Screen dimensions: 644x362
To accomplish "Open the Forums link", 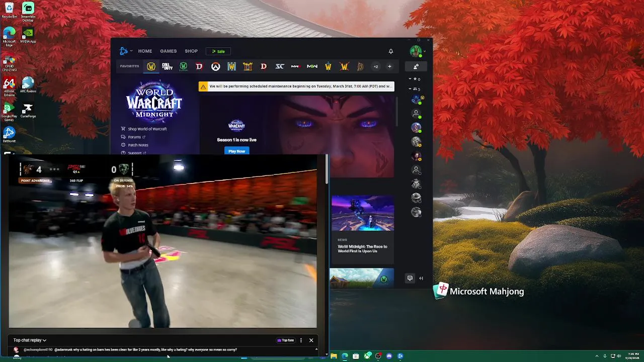I will pos(133,137).
